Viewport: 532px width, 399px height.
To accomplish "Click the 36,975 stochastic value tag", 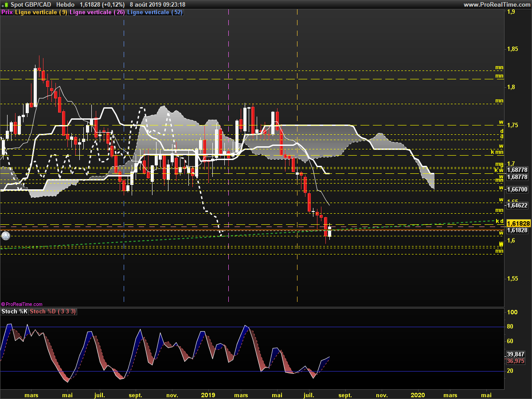I will 516,361.
